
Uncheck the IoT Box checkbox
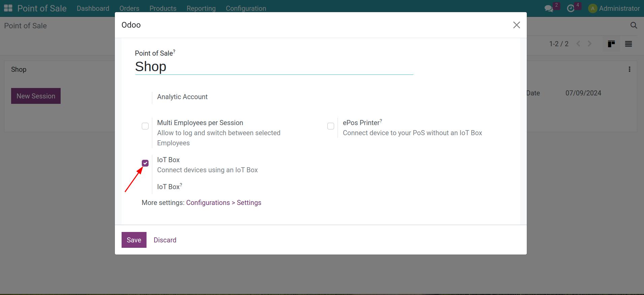(x=145, y=163)
